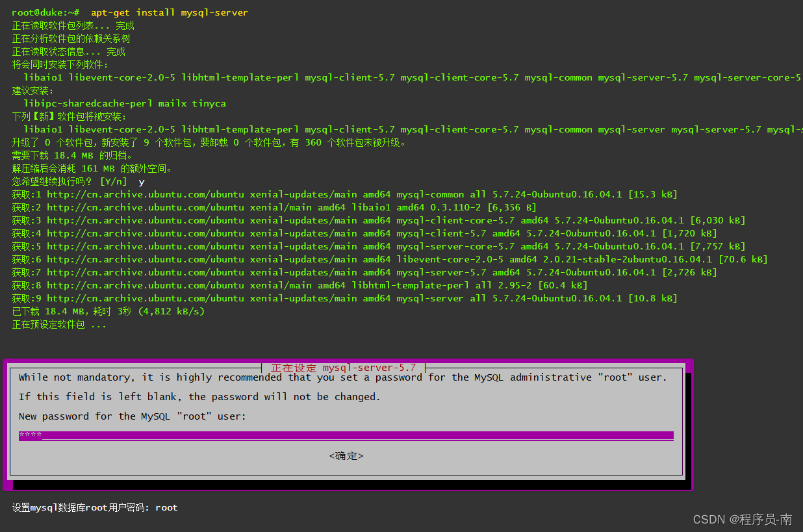Click the line '建议安装:'

tap(32, 90)
